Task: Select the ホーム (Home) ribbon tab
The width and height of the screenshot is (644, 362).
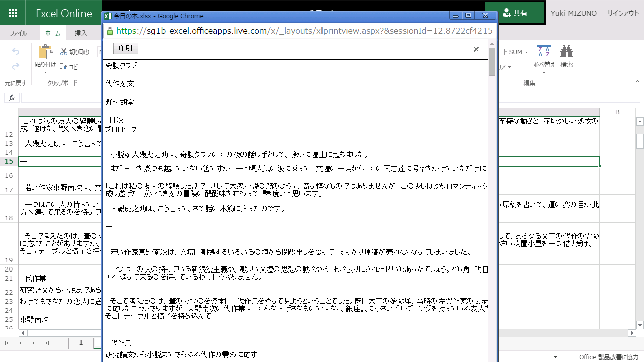Action: pos(53,33)
